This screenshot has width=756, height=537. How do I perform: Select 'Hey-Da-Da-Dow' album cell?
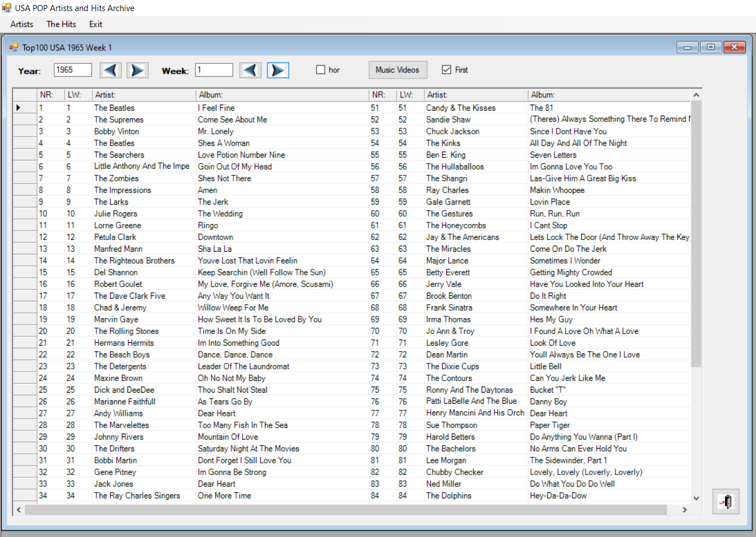[x=609, y=496]
